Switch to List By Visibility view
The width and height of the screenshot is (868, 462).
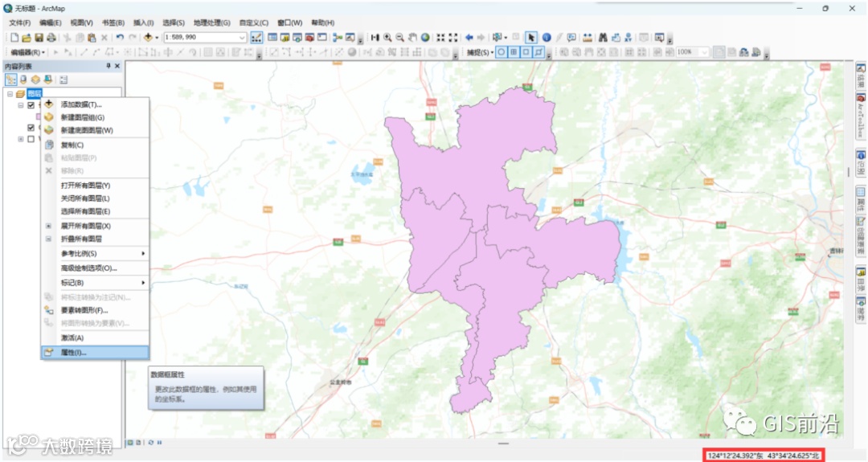(35, 80)
